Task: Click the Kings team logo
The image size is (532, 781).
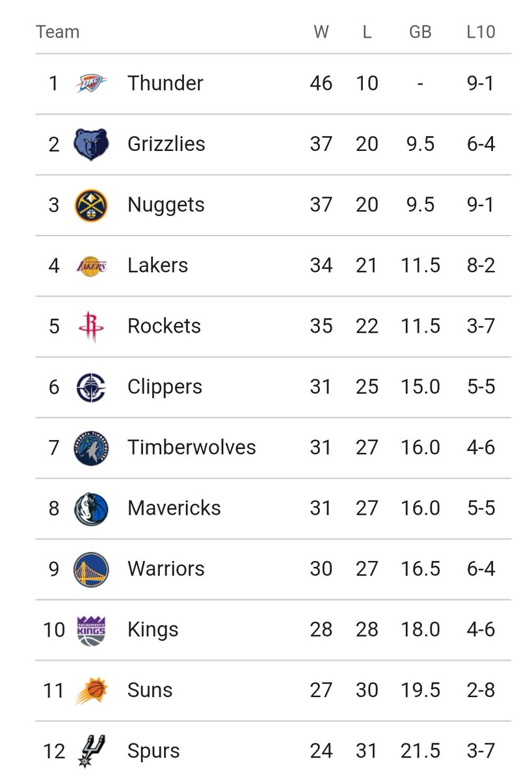Action: pyautogui.click(x=91, y=630)
